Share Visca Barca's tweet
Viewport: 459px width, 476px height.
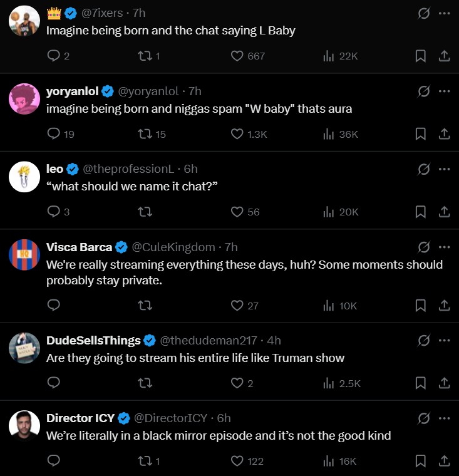click(444, 305)
